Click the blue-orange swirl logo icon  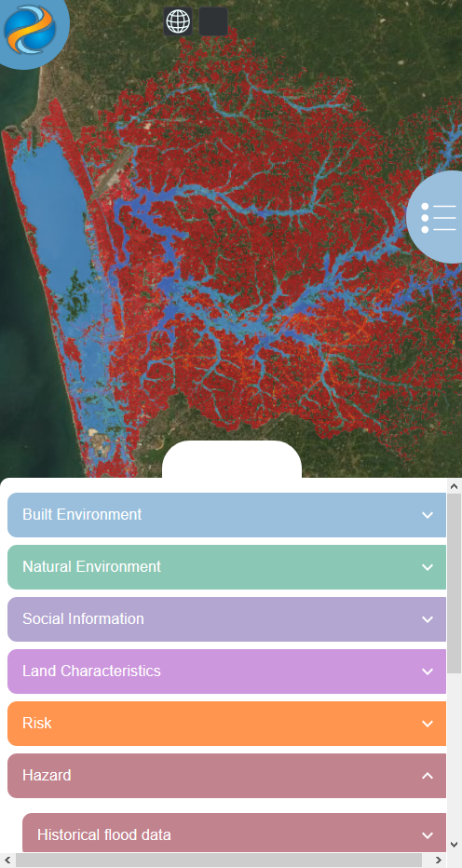point(30,29)
